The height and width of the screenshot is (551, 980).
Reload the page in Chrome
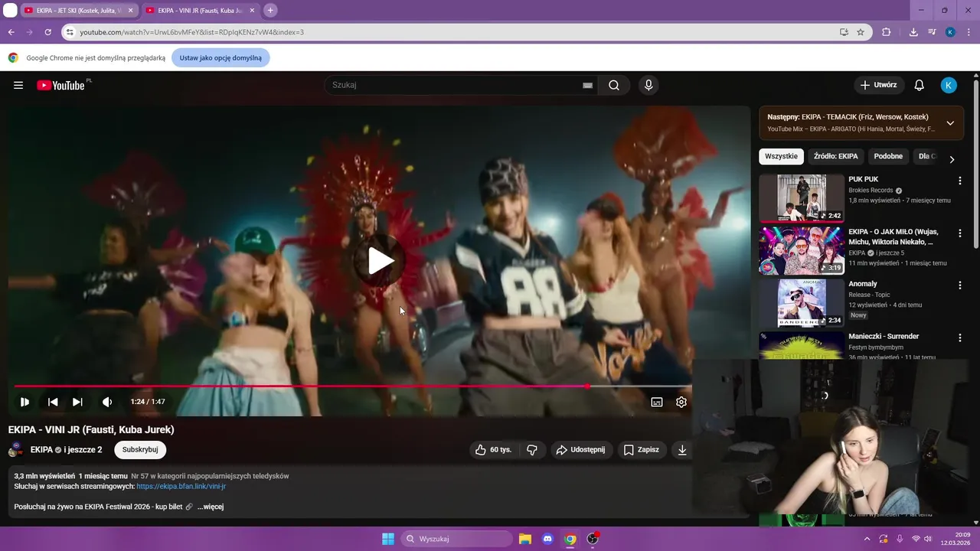point(47,32)
